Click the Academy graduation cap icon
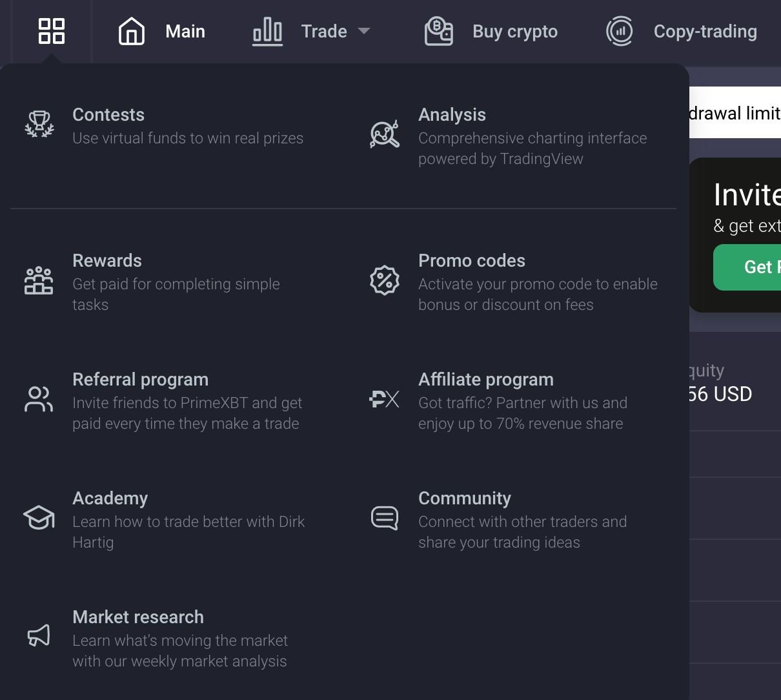Screen dimensions: 781x700 point(39,518)
